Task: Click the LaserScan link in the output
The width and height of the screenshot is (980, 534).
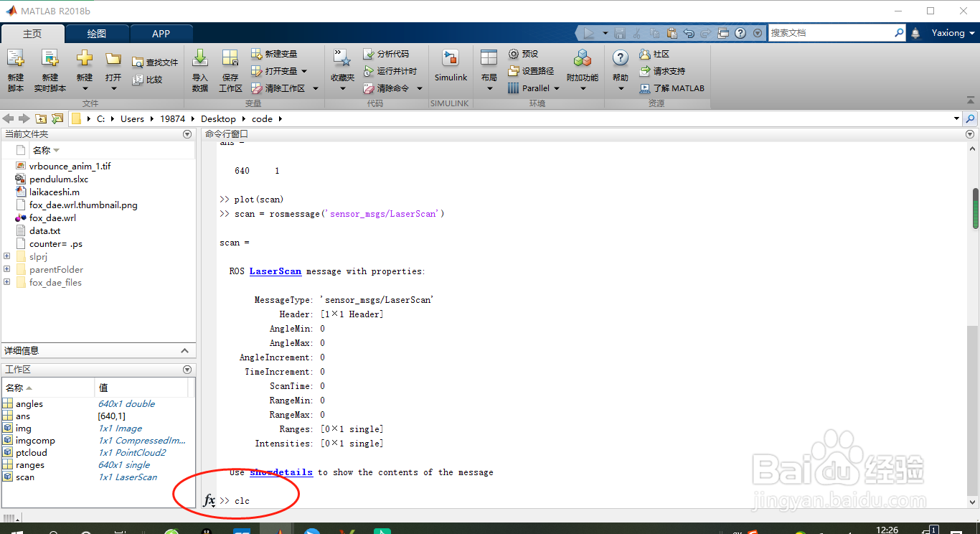Action: pyautogui.click(x=275, y=271)
